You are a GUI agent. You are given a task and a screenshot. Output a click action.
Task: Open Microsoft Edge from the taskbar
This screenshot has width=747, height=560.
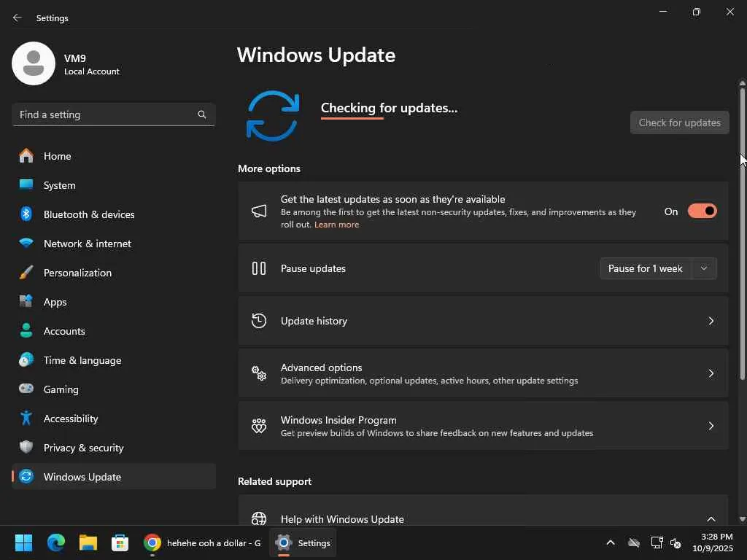(56, 542)
